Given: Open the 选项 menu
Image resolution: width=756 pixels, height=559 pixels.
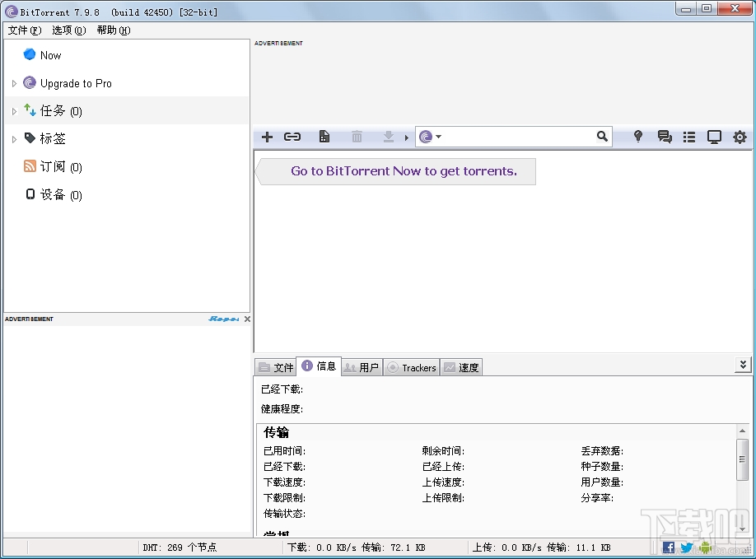Looking at the screenshot, I should click(69, 30).
